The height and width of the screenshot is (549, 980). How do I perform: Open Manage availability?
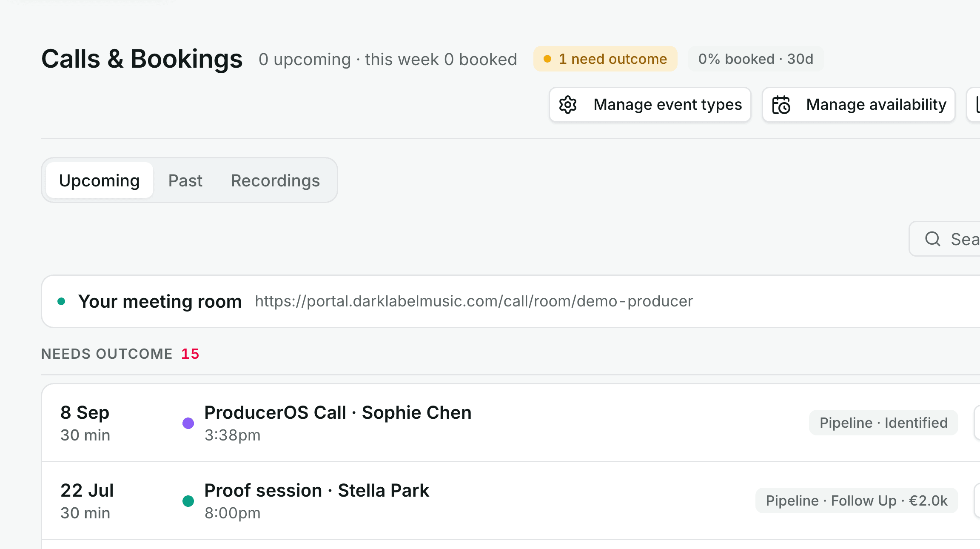(x=859, y=105)
